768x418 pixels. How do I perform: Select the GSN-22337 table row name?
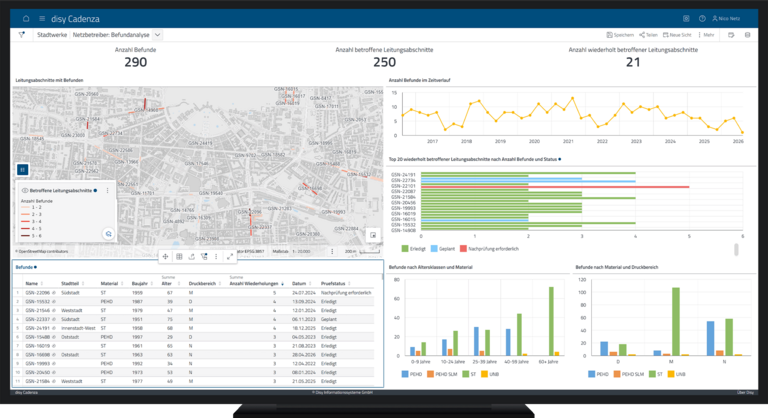click(38, 320)
